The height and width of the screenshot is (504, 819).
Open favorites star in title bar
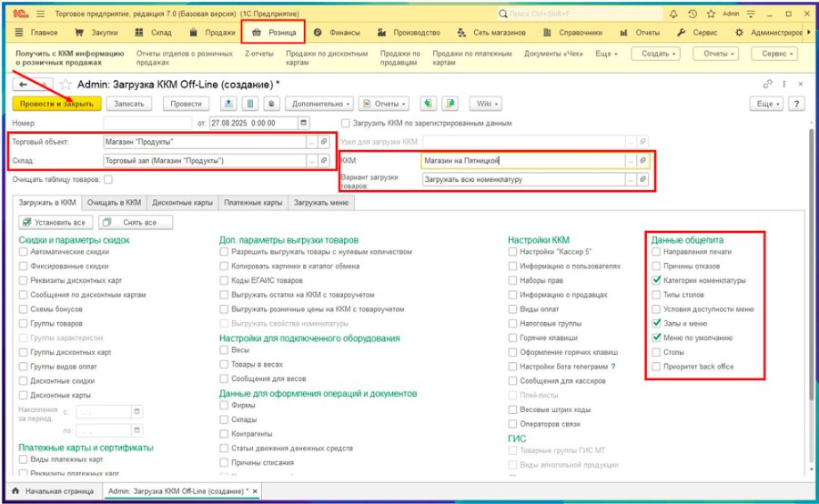coord(711,15)
